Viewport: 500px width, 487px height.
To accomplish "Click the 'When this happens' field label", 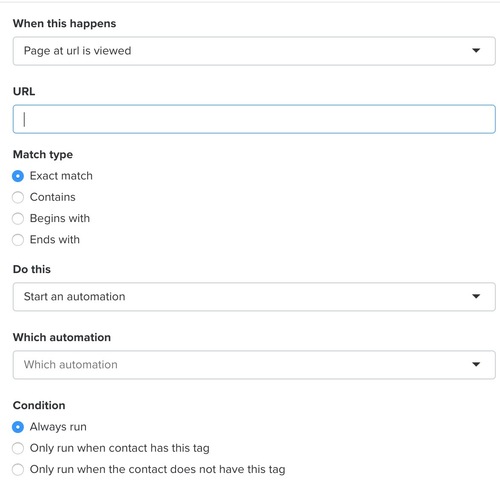I will pos(64,24).
